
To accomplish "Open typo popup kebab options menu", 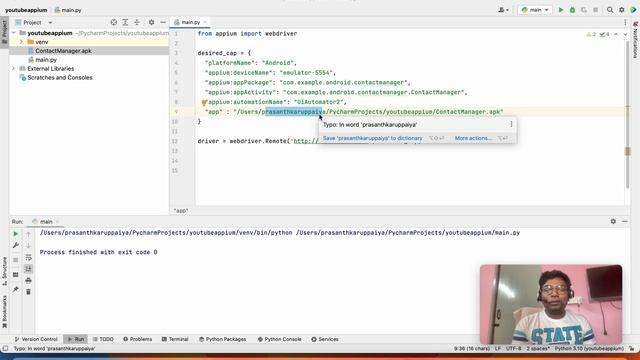I will click(x=511, y=124).
